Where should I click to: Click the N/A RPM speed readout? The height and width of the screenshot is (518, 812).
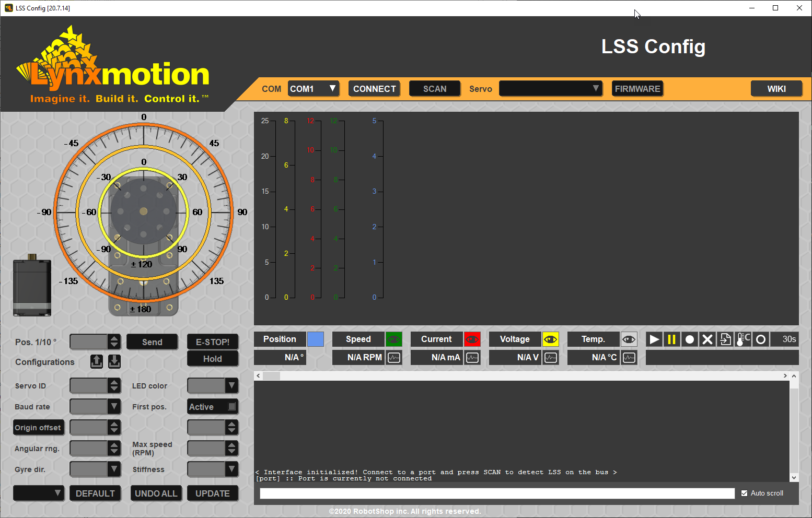click(358, 358)
